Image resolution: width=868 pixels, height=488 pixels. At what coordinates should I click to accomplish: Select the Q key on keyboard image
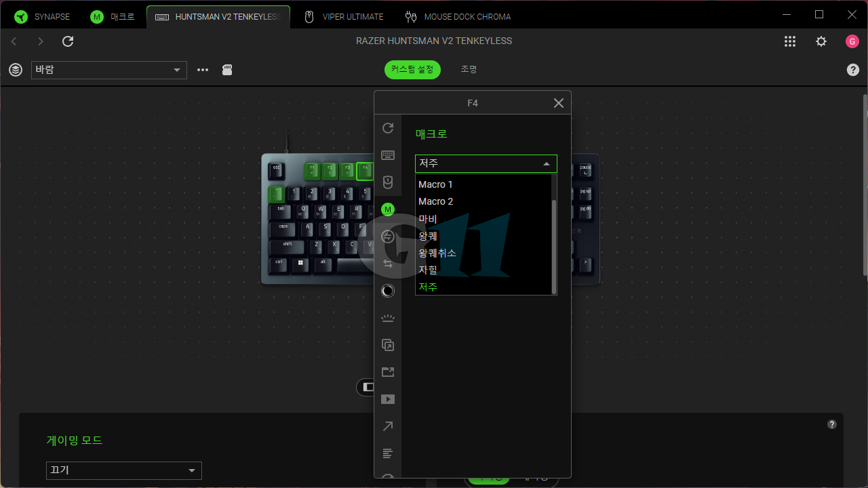click(x=303, y=212)
